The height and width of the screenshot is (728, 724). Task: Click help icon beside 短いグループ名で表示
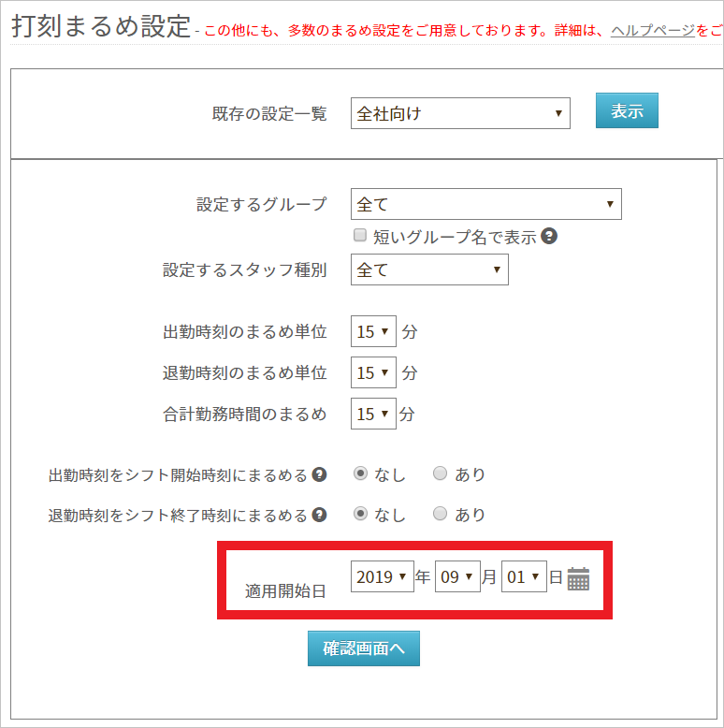550,236
